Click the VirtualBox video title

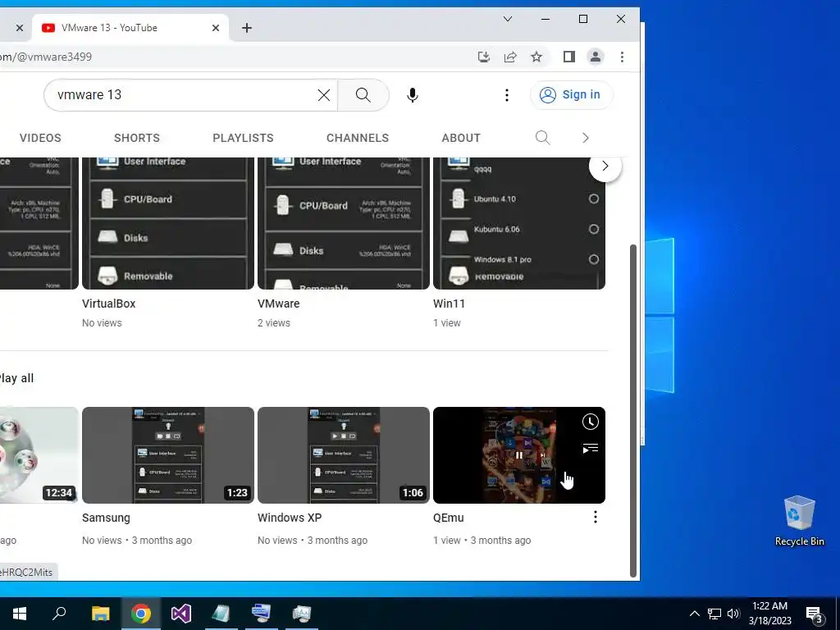[109, 304]
